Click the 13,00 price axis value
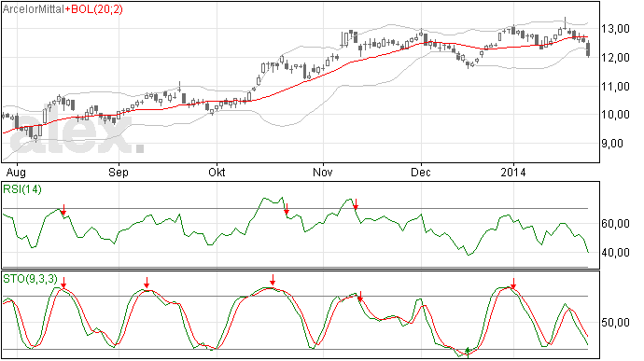Screen dimensions: 644x361 [x=615, y=29]
